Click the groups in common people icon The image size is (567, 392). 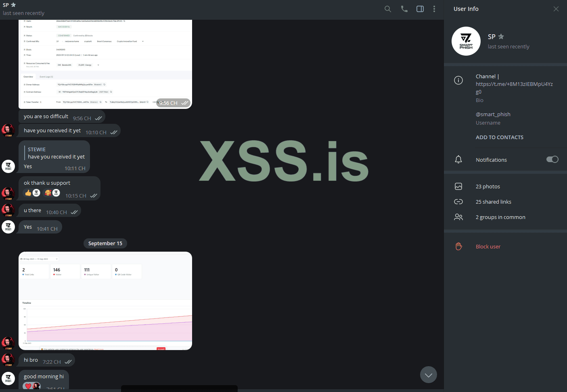458,217
